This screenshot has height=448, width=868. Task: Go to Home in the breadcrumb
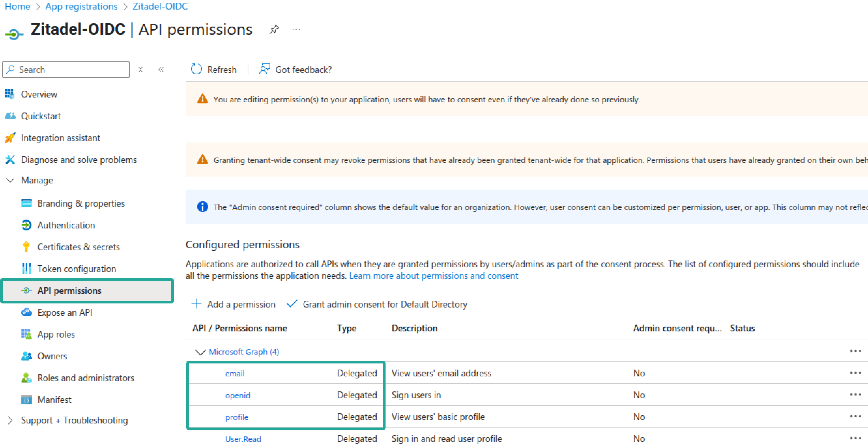(x=17, y=6)
